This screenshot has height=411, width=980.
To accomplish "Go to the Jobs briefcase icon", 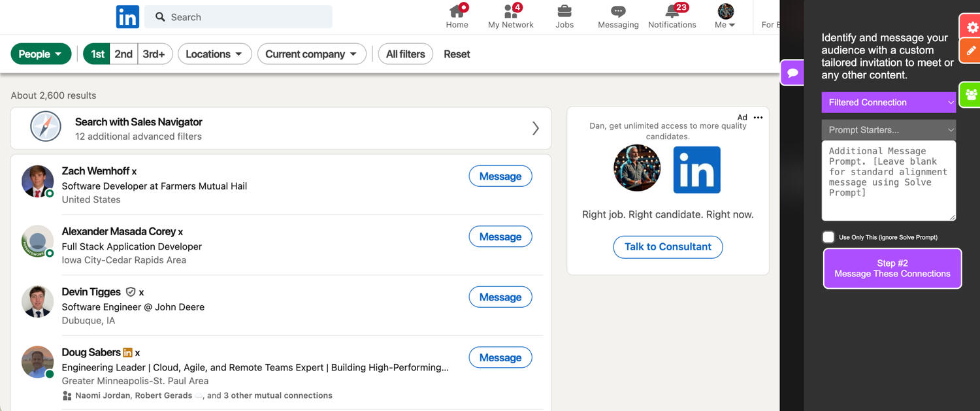I will [564, 12].
